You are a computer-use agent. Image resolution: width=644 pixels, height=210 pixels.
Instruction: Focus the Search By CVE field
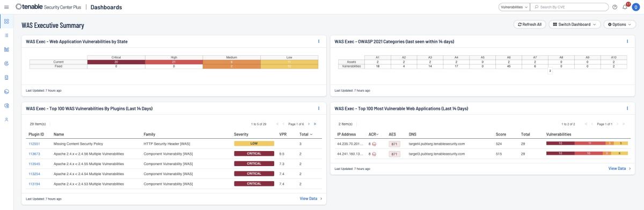point(570,7)
